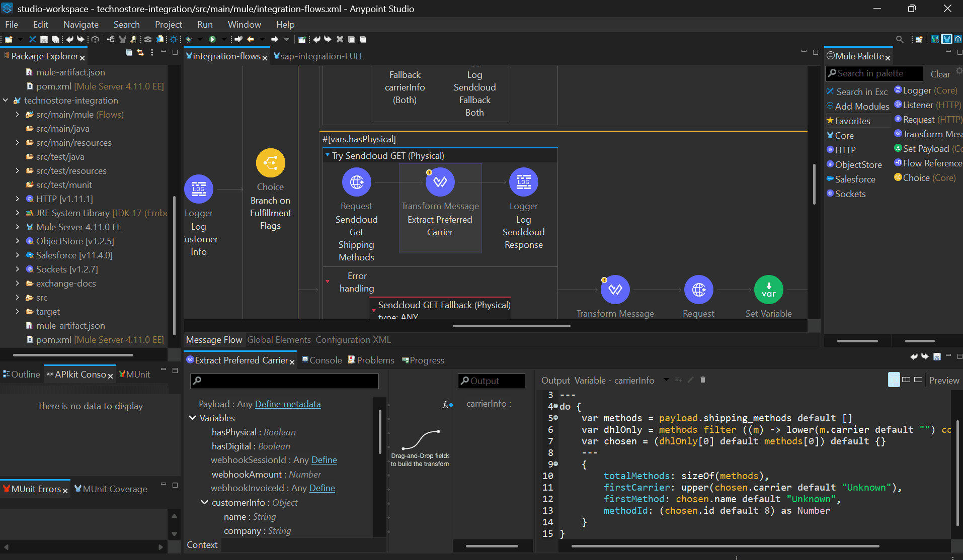Click the Clear button in Mule Palette
The height and width of the screenshot is (560, 963).
940,74
